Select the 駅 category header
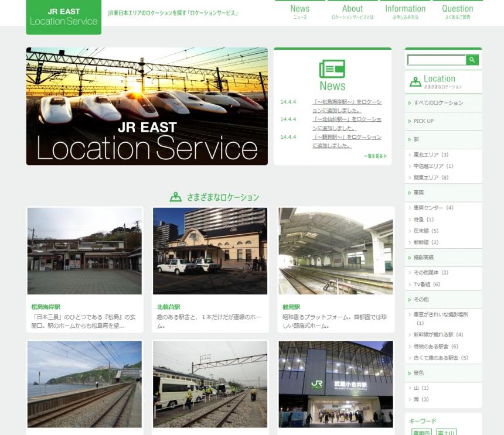The height and width of the screenshot is (435, 504). (x=443, y=139)
